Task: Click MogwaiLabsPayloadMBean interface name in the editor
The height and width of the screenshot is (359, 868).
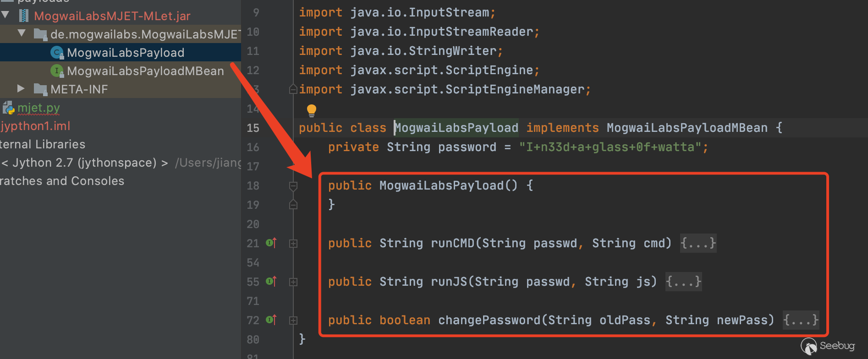Action: click(687, 128)
